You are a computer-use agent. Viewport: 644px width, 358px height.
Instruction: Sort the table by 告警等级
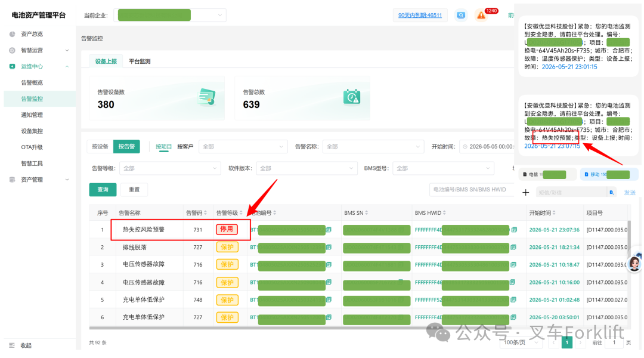coord(241,213)
